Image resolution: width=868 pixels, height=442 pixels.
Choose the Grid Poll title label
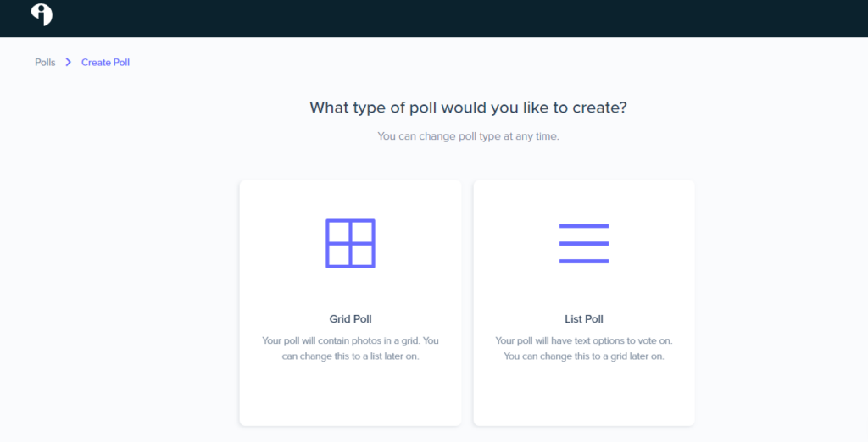350,318
